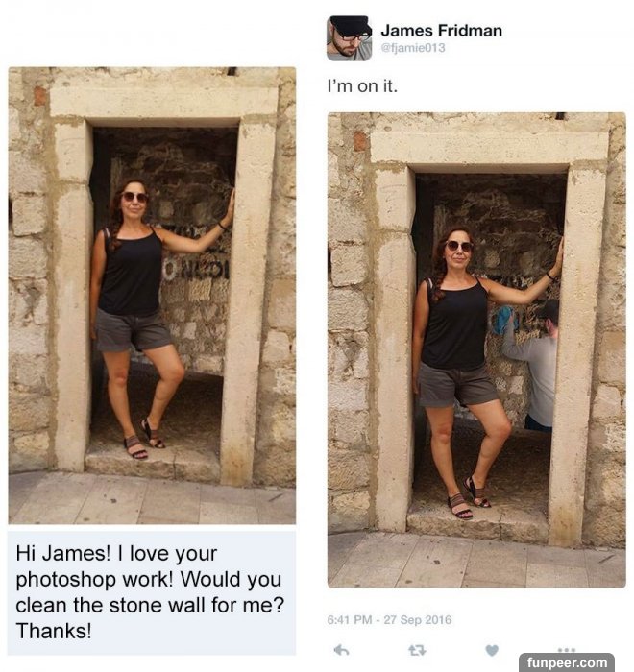Click the funpeer.com watermark badge
634x672 pixels.
(x=567, y=662)
